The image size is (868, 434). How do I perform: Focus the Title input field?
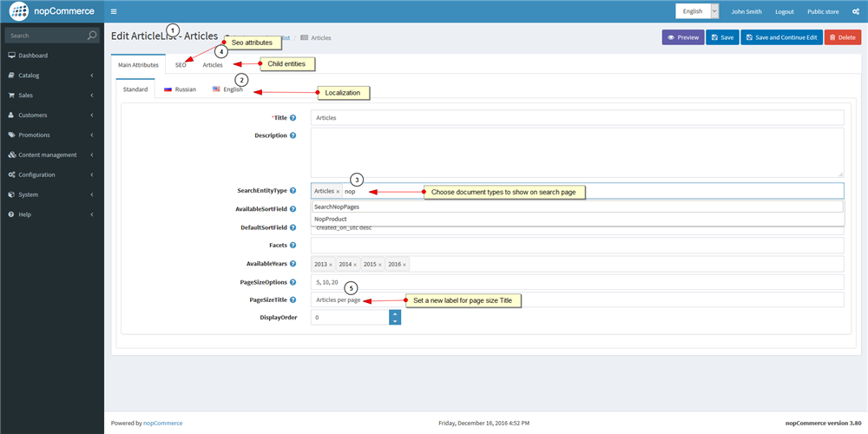(x=577, y=118)
